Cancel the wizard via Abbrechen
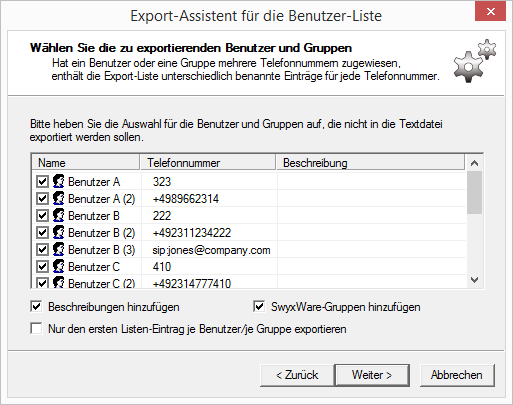The height and width of the screenshot is (405, 513). (x=457, y=375)
